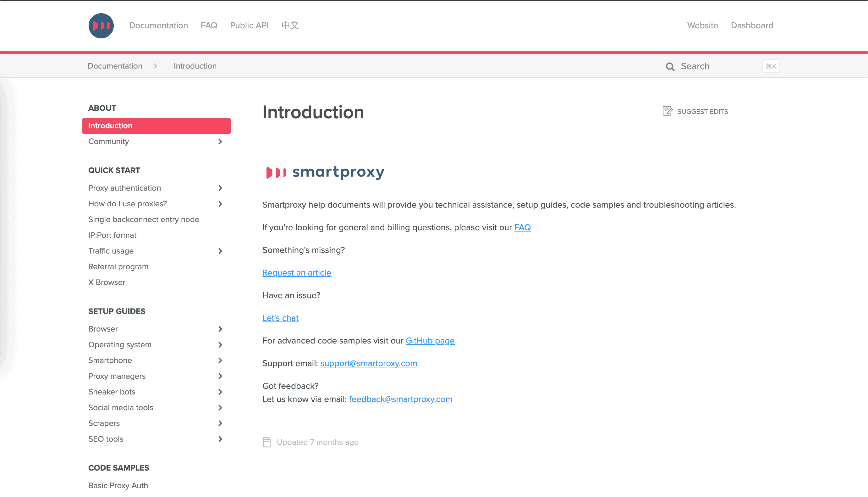Click the Suggest Edits pencil icon
Viewport: 868px width, 497px height.
(667, 111)
